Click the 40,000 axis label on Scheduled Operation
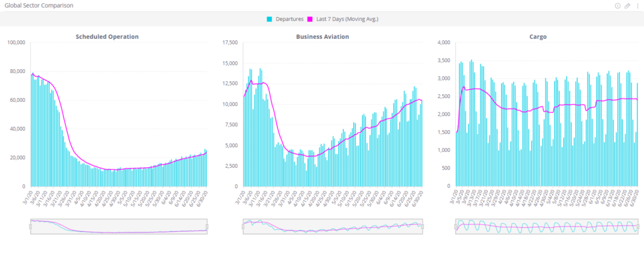Viewport: 644px width, 267px height. [18, 129]
